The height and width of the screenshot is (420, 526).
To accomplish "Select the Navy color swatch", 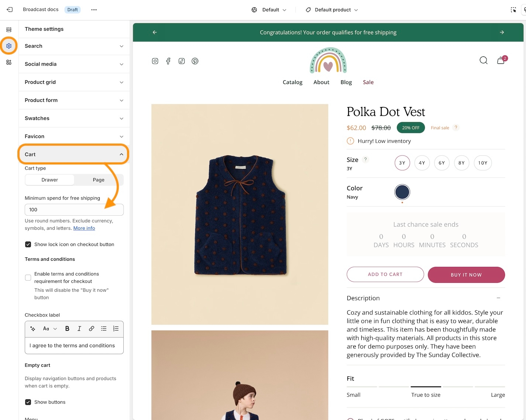I will click(x=402, y=192).
